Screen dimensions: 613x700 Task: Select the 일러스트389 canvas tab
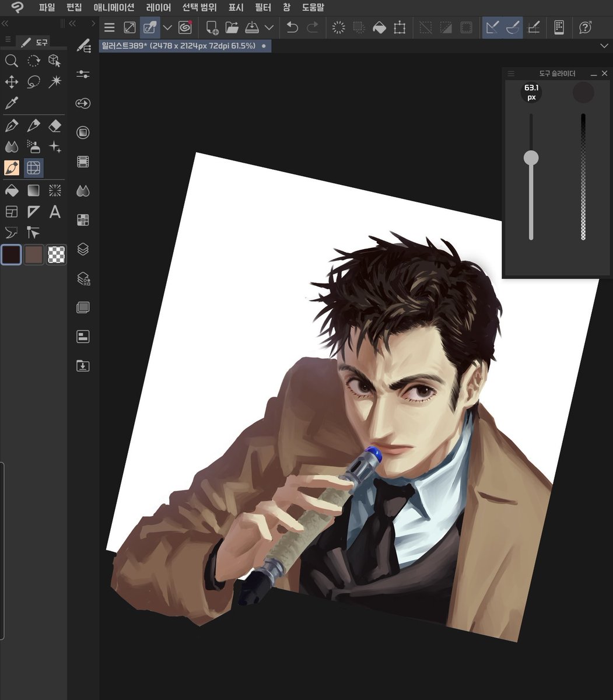185,45
